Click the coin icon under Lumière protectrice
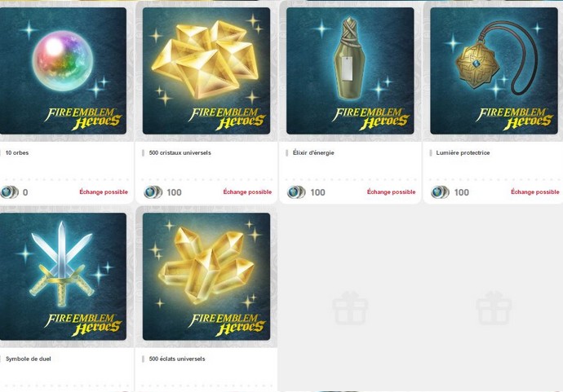The width and height of the screenshot is (563, 392). pyautogui.click(x=441, y=192)
